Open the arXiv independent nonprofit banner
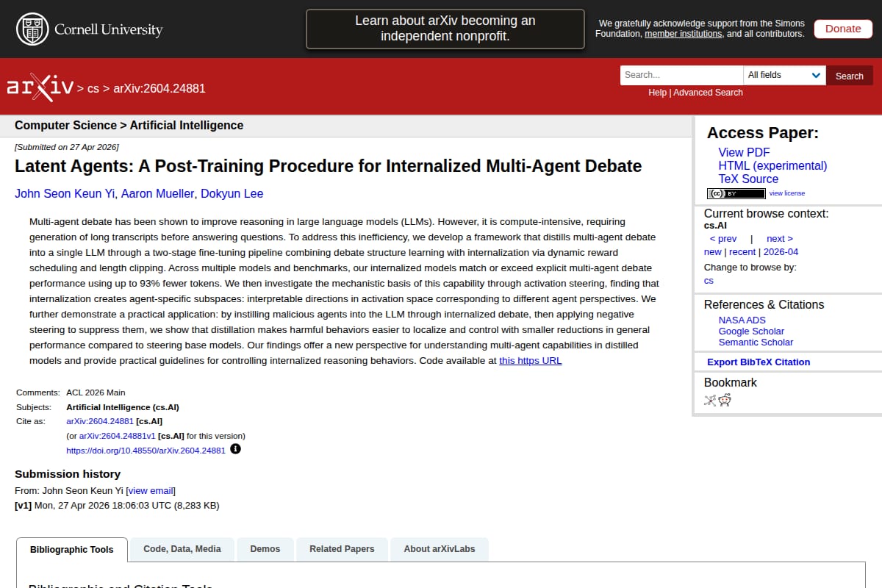The width and height of the screenshot is (882, 588). click(445, 29)
